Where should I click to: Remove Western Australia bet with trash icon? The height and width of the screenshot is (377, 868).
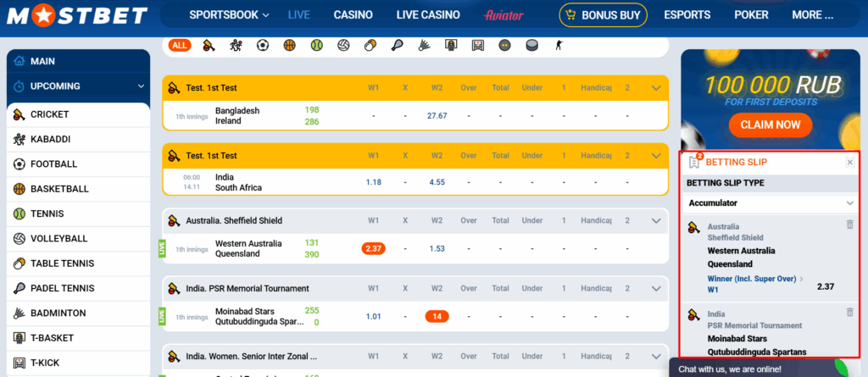coord(849,225)
